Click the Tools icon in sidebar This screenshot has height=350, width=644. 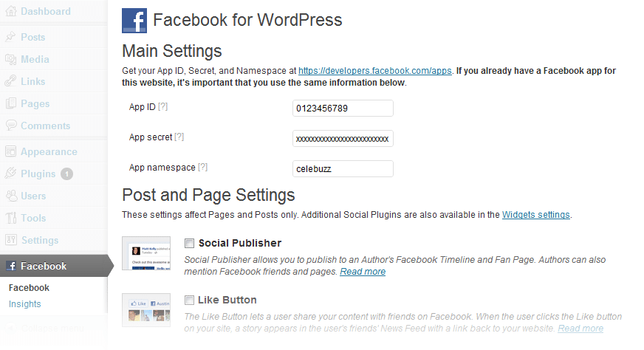pos(10,218)
